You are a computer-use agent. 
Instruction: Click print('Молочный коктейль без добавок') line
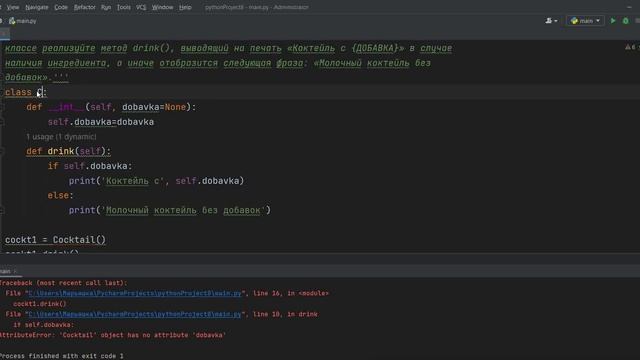170,210
